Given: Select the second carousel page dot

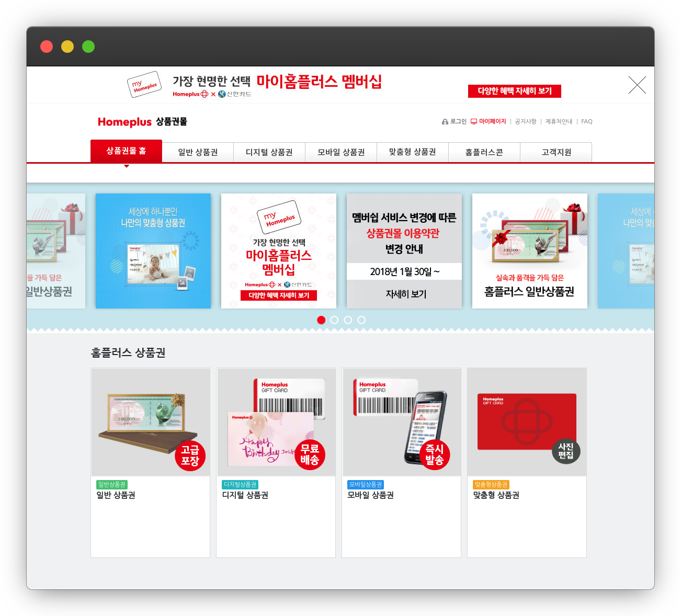Looking at the screenshot, I should [335, 320].
